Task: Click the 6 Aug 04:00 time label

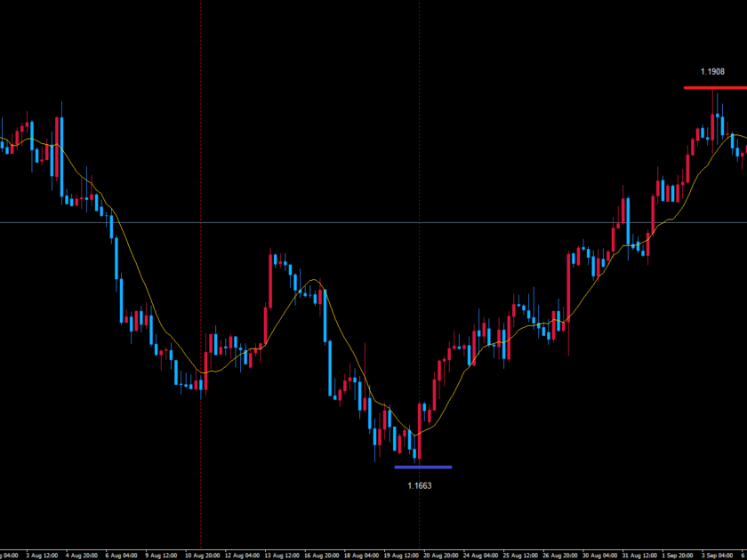Action: [x=119, y=554]
